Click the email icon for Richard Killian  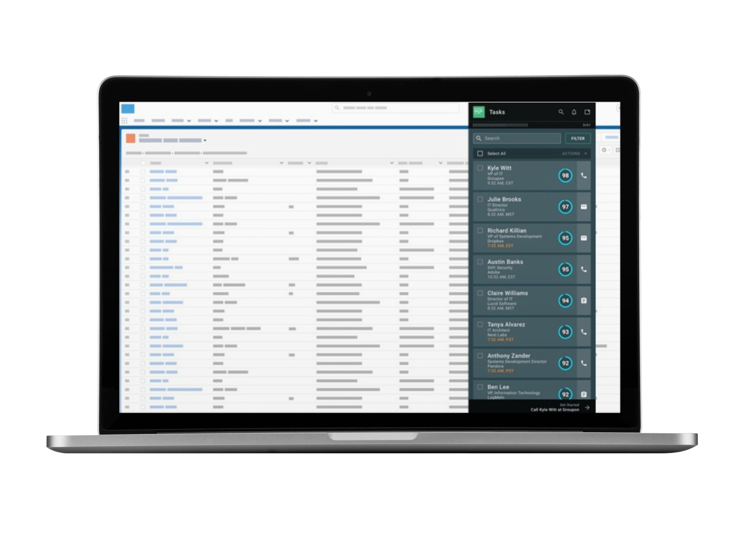tap(584, 238)
